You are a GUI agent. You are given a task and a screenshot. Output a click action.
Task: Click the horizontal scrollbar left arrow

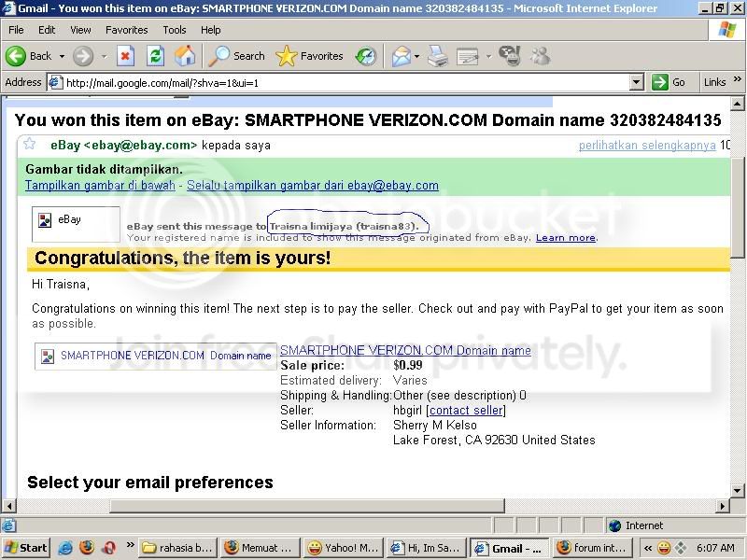pos(8,506)
